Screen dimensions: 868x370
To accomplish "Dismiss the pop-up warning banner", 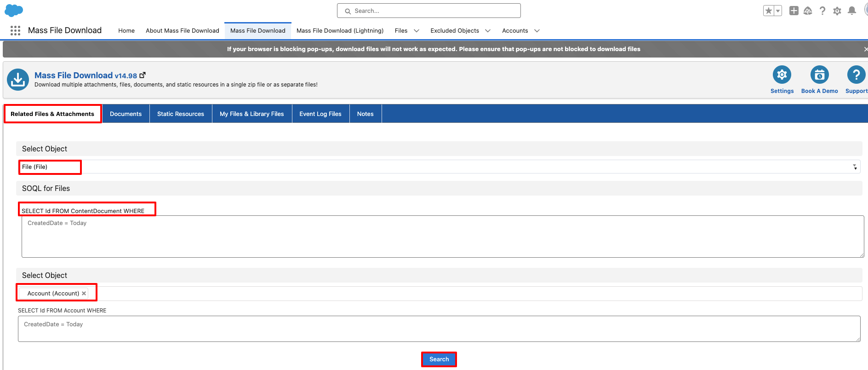I will click(x=865, y=49).
